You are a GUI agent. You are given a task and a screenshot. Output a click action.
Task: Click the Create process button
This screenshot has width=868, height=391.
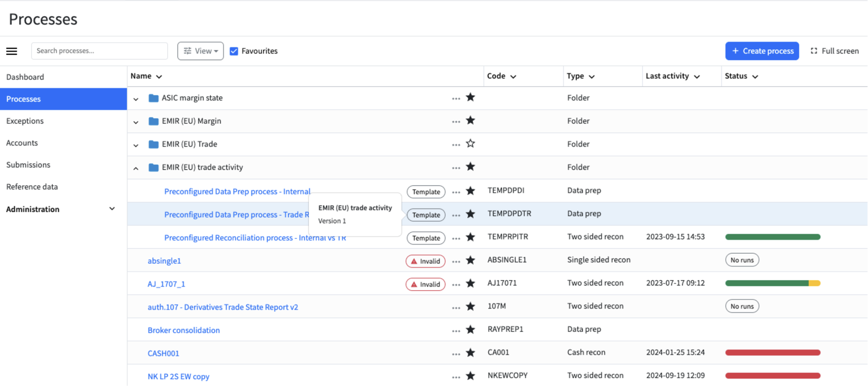click(x=762, y=51)
